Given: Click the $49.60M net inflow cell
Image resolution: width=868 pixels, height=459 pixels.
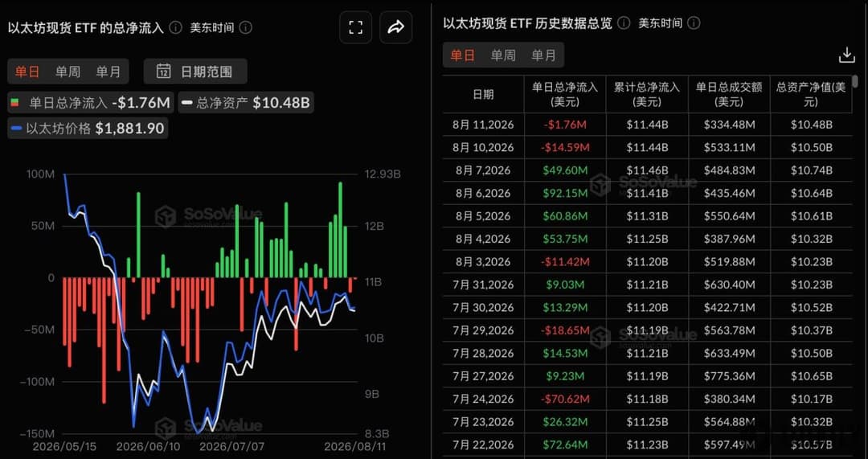Looking at the screenshot, I should click(x=565, y=170).
